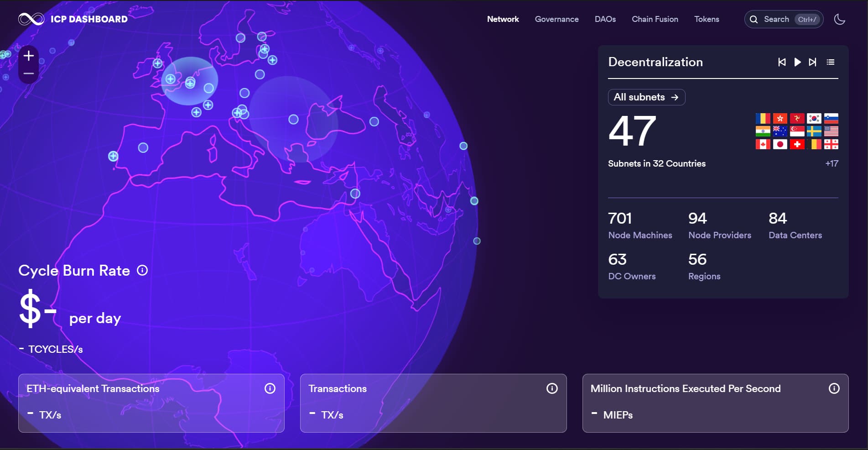Zoom in on the globe map
The image size is (868, 450).
pos(29,56)
